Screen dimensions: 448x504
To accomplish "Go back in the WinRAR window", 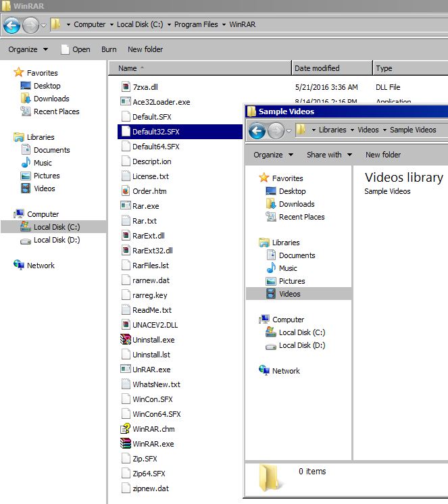I will [x=11, y=25].
